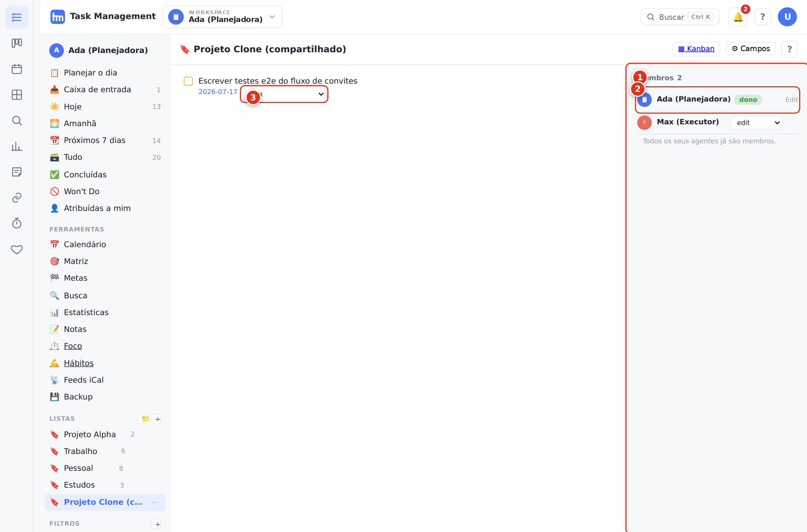Open Estudos list
Image resolution: width=807 pixels, height=532 pixels.
[105, 485]
